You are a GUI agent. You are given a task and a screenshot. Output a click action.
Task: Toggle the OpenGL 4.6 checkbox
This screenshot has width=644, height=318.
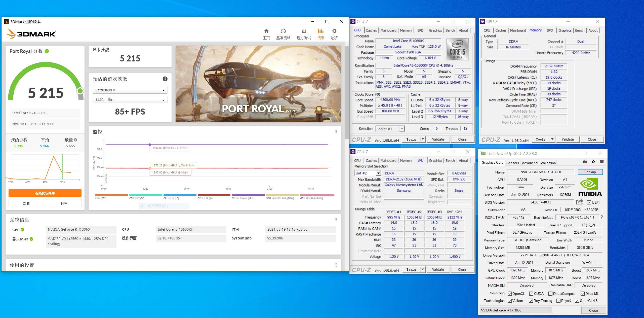tap(577, 301)
